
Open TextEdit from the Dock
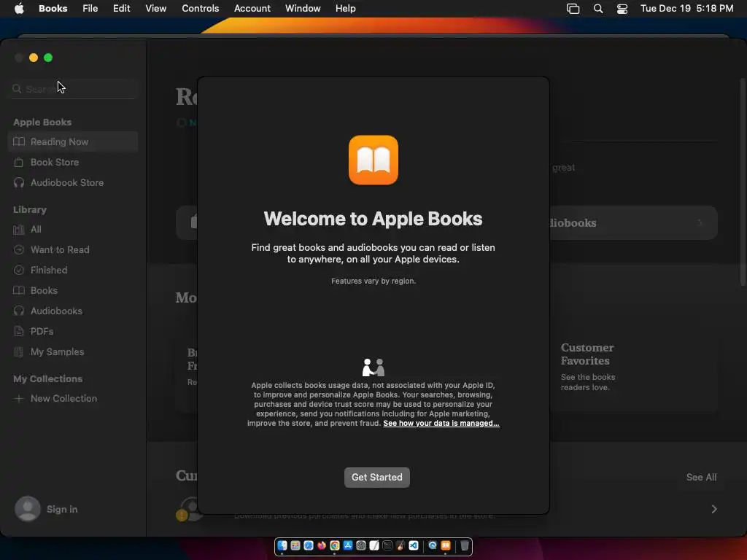click(x=374, y=545)
